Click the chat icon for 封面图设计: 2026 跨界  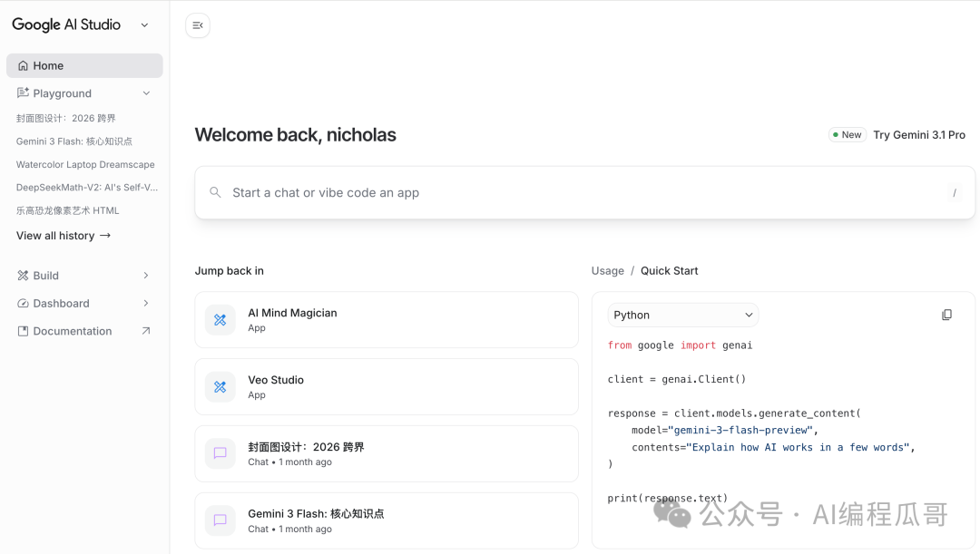pos(220,453)
